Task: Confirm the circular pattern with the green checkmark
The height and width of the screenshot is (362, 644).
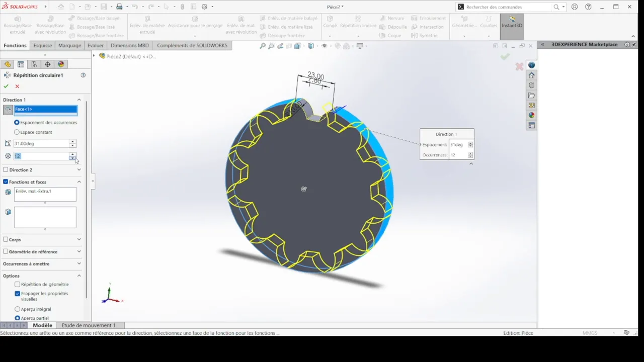Action: tap(6, 86)
